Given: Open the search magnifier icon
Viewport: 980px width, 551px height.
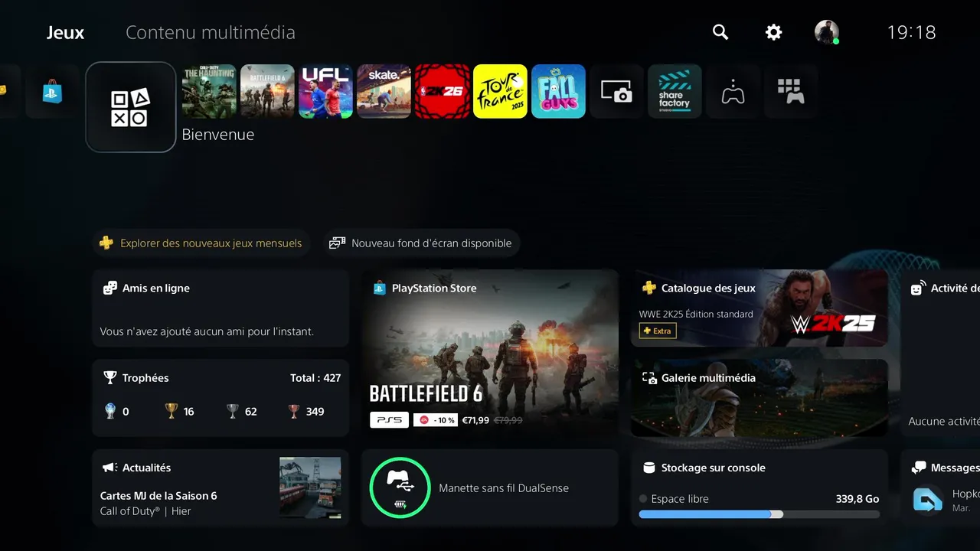Looking at the screenshot, I should [x=720, y=32].
